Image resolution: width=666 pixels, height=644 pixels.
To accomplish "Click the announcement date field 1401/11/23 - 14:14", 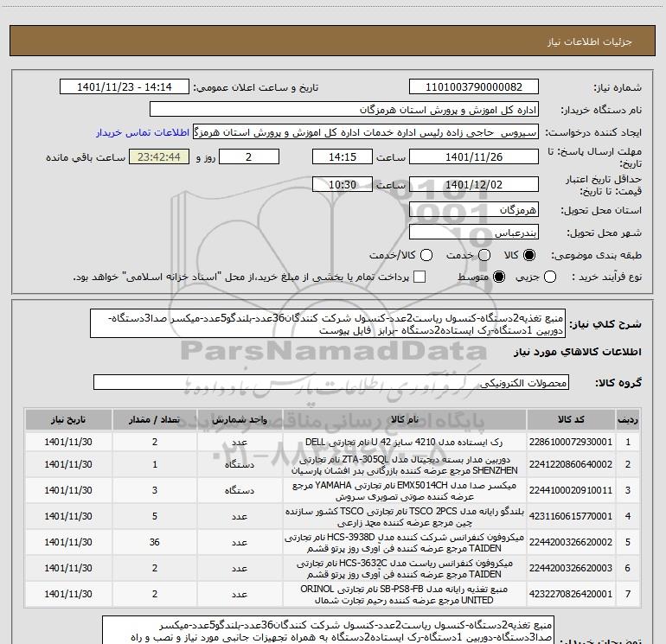I will (125, 87).
